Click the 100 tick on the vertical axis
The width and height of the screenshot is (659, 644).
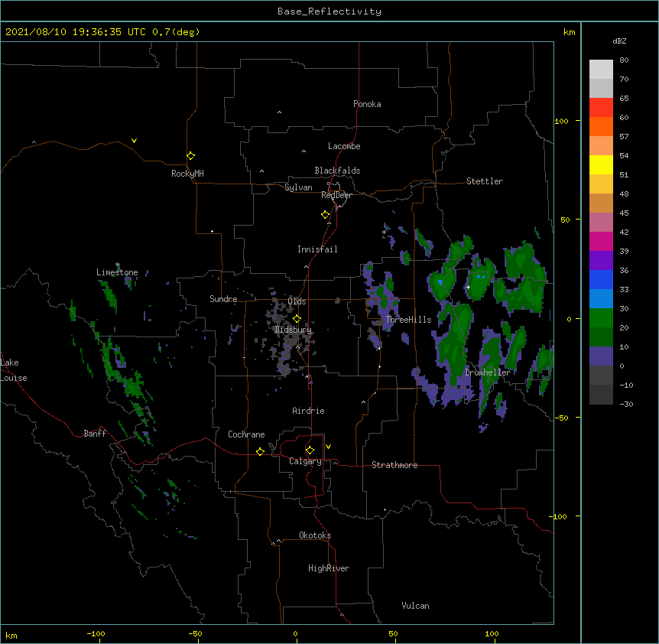click(561, 121)
